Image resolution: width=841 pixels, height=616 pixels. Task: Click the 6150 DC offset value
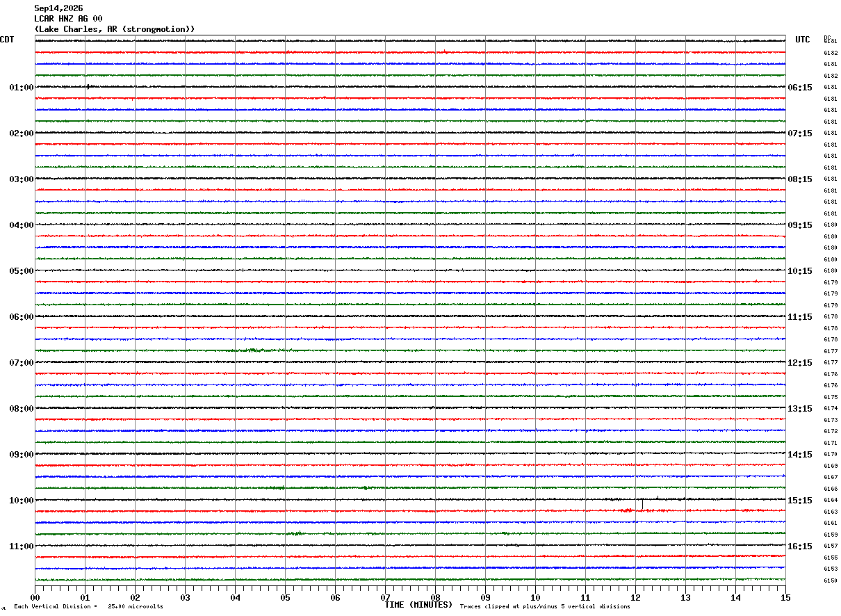(x=831, y=581)
